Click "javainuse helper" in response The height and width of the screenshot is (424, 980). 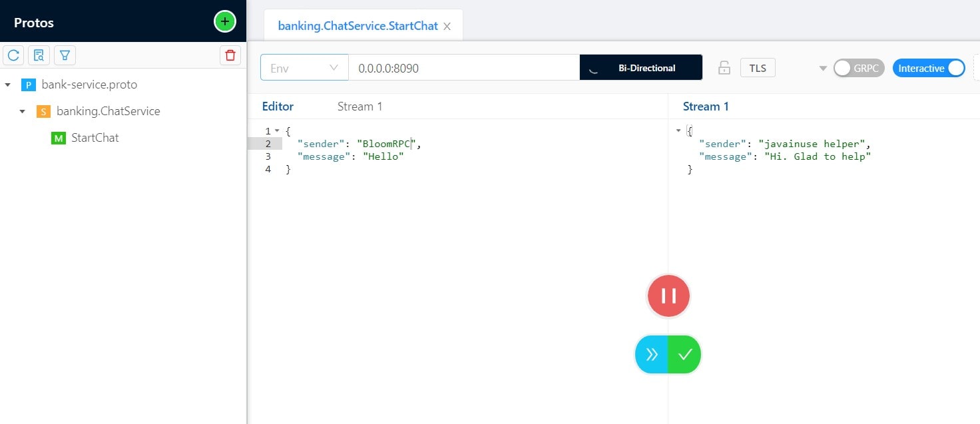point(812,144)
